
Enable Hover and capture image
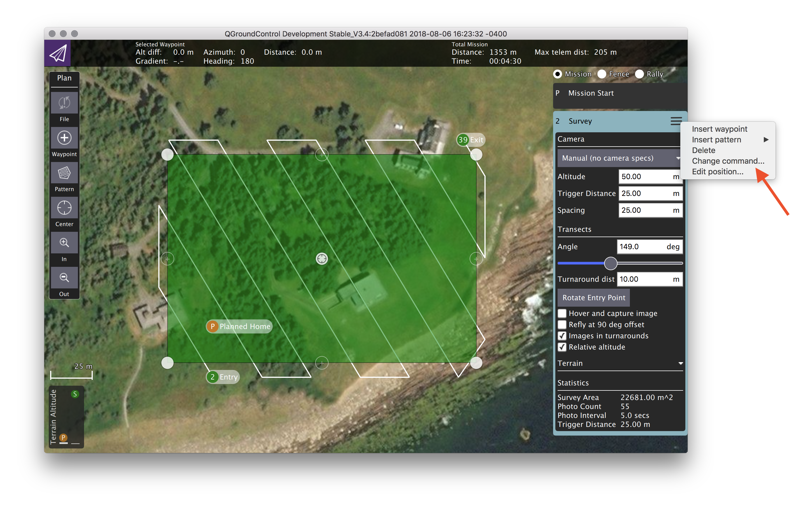coord(562,313)
